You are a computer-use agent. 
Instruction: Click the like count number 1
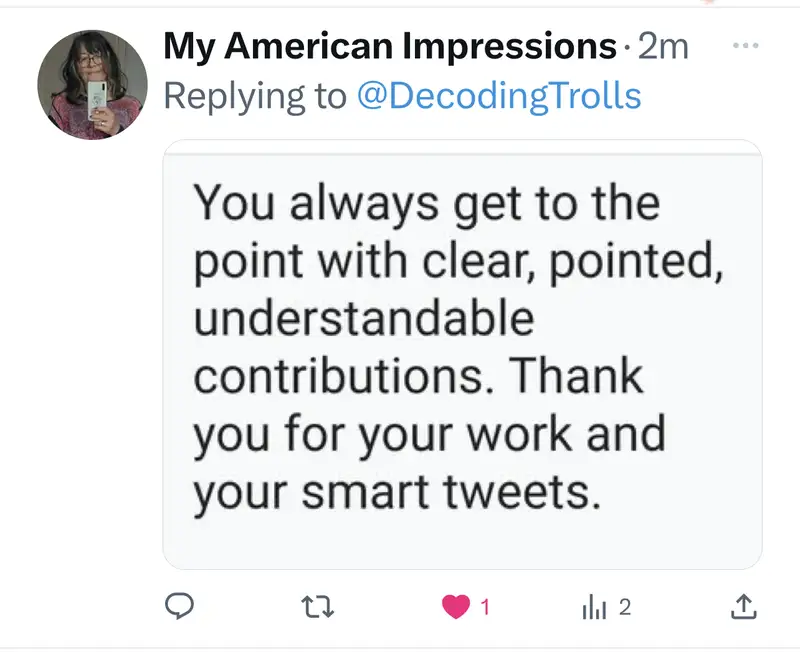tap(485, 606)
